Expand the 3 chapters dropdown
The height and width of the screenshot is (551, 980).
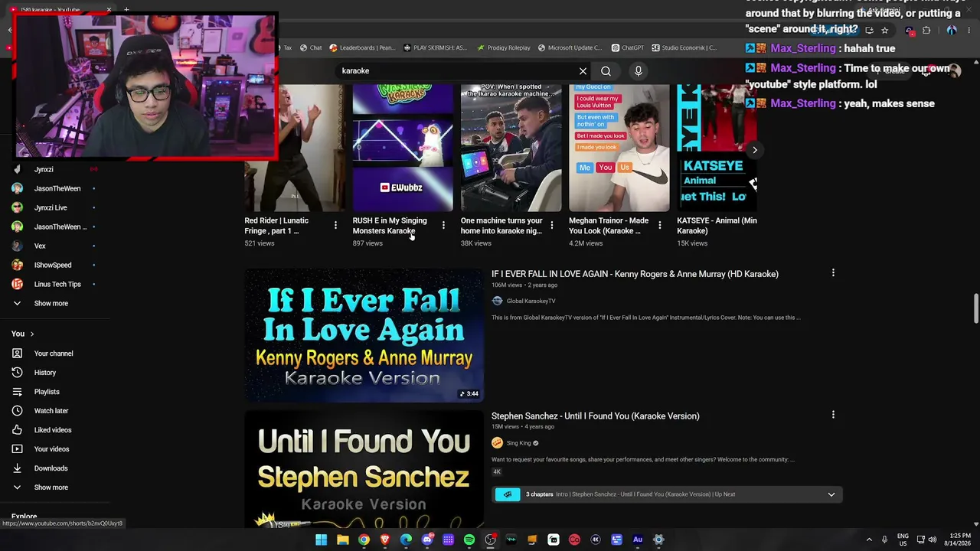click(x=831, y=494)
